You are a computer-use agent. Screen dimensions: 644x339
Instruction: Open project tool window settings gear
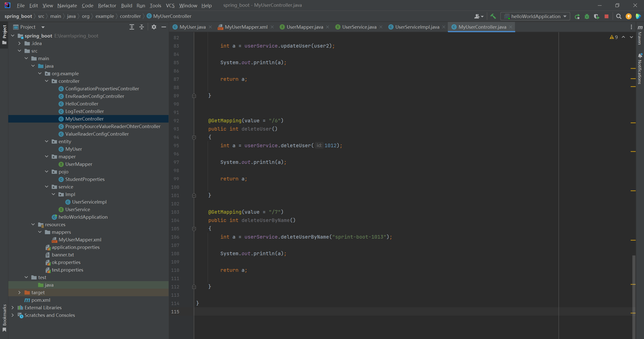pyautogui.click(x=154, y=27)
